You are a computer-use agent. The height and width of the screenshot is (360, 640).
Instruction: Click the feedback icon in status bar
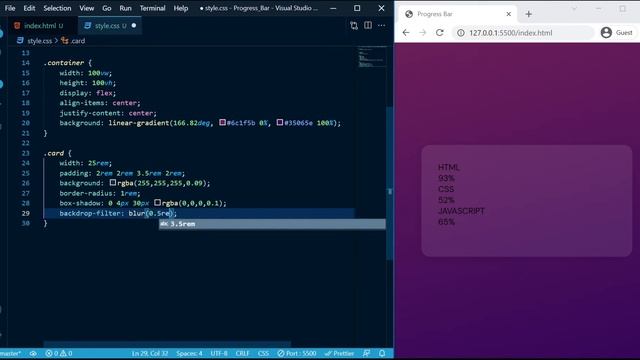(x=367, y=353)
